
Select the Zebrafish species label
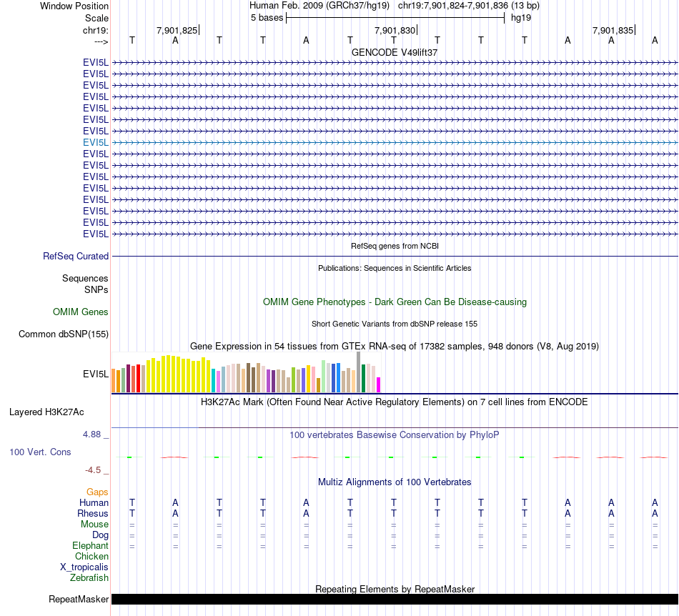[x=89, y=578]
